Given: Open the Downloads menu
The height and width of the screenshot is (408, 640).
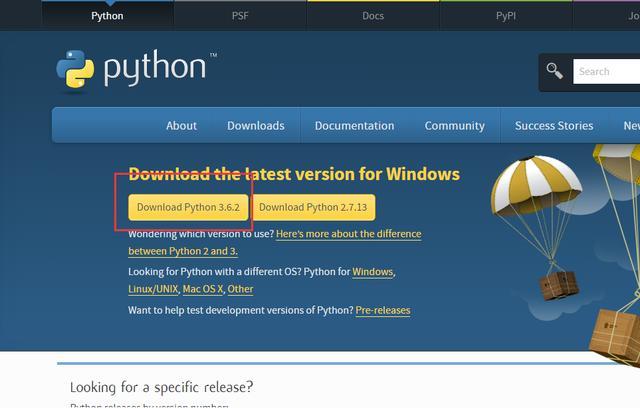Looking at the screenshot, I should click(x=256, y=126).
